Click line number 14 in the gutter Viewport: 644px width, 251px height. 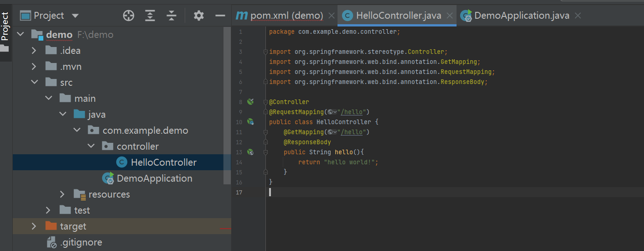[239, 162]
